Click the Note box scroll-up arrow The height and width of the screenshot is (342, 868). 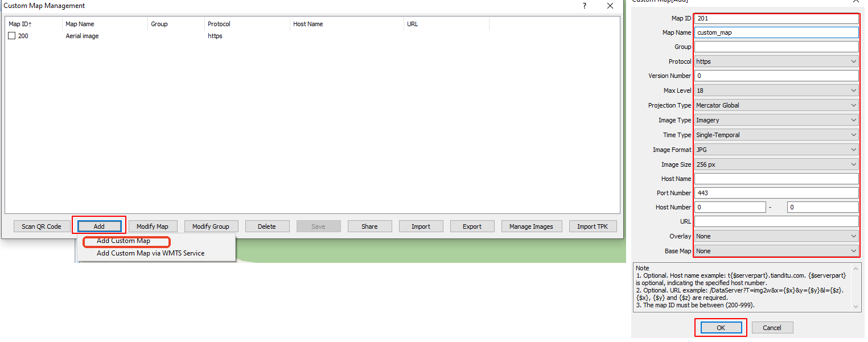pyautogui.click(x=857, y=267)
